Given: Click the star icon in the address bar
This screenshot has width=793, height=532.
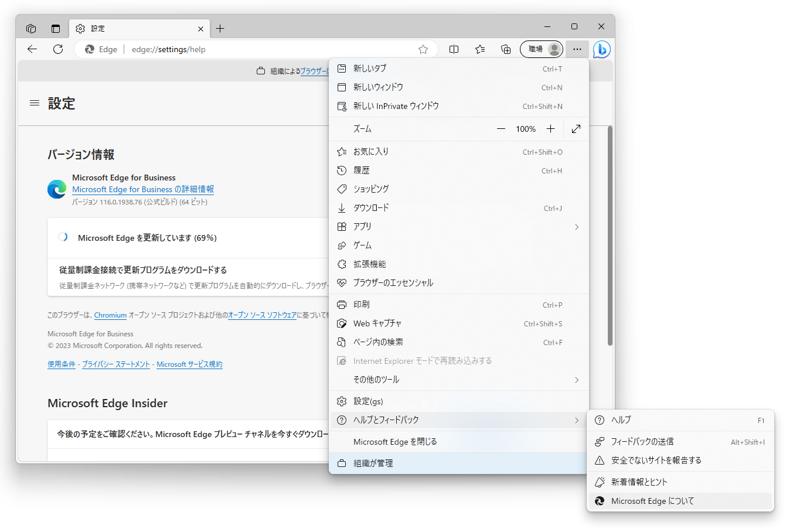Looking at the screenshot, I should click(423, 49).
